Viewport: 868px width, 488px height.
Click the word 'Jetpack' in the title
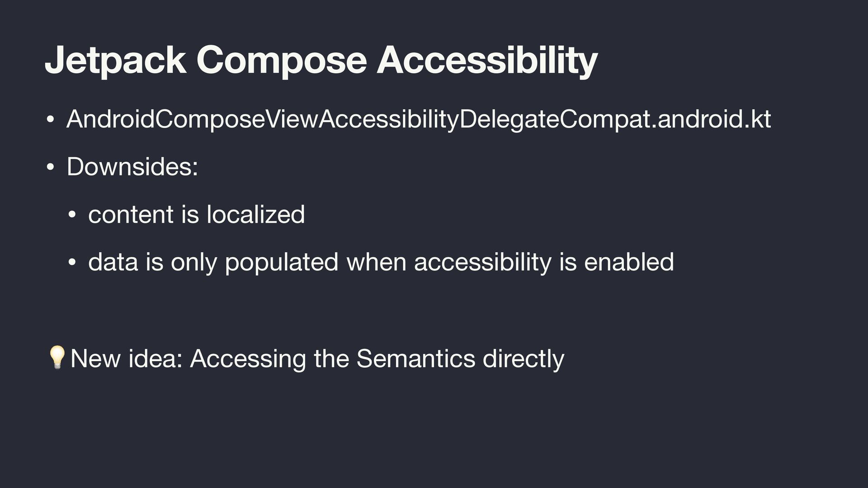click(x=115, y=61)
